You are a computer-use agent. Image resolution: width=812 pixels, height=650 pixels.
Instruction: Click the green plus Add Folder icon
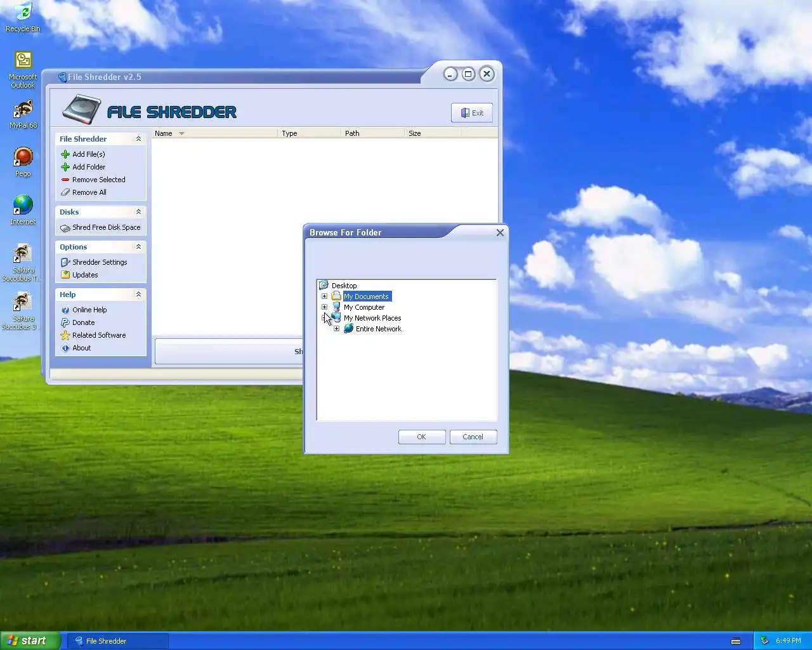65,167
